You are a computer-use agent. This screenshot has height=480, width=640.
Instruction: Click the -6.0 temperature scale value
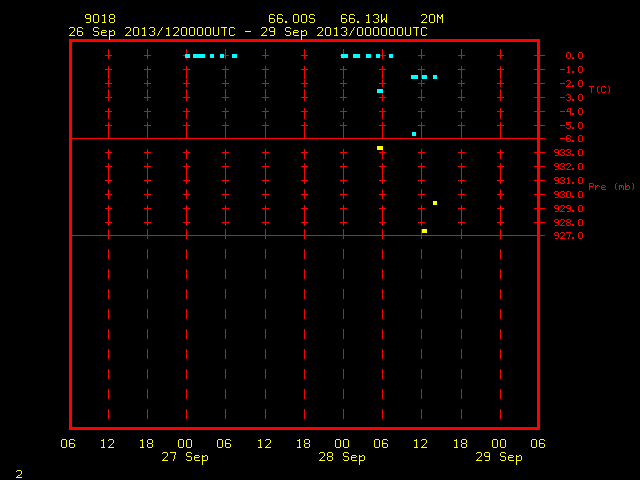tap(571, 139)
